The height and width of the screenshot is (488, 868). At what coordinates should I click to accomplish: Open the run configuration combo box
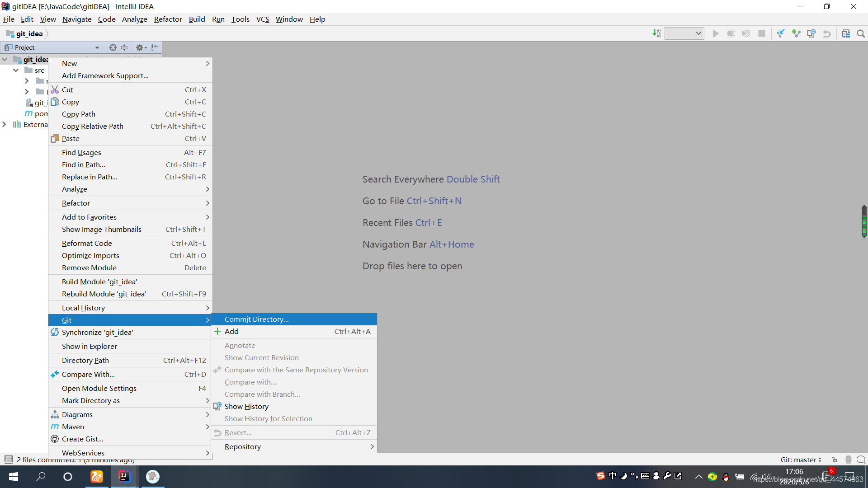684,33
